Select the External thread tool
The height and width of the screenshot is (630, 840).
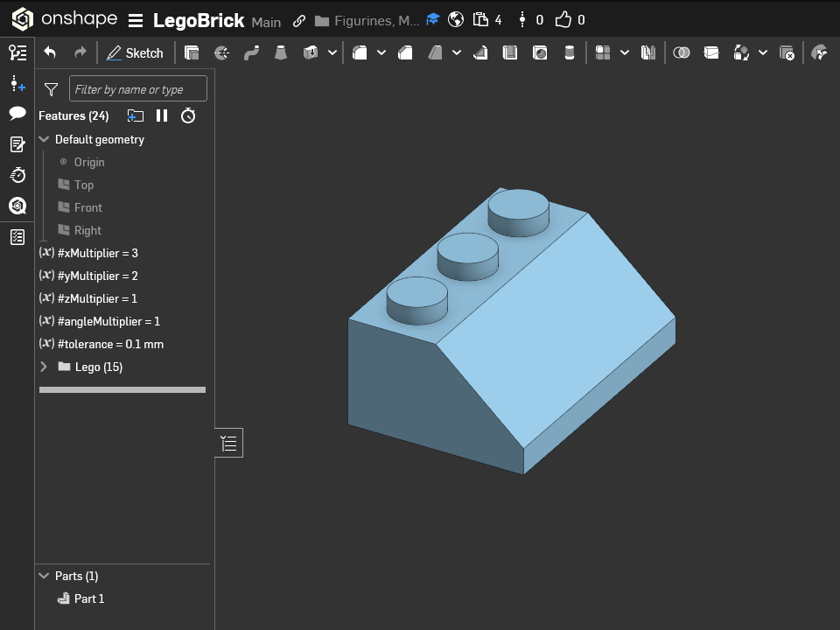coord(570,52)
